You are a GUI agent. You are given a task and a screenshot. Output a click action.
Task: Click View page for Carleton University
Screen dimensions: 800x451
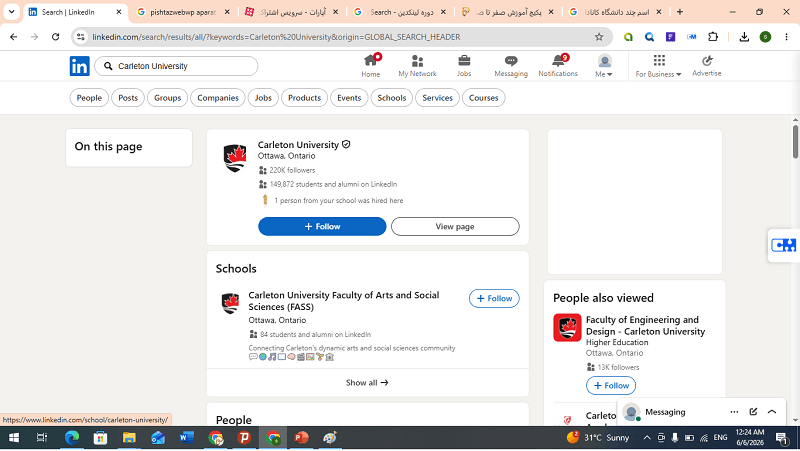(455, 227)
